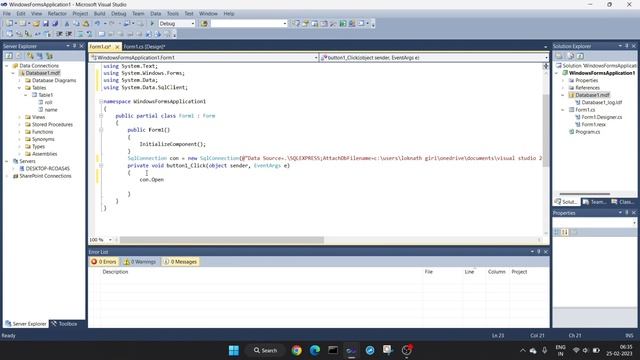
Task: Select Program.cs in Solution Explorer
Action: [x=587, y=132]
